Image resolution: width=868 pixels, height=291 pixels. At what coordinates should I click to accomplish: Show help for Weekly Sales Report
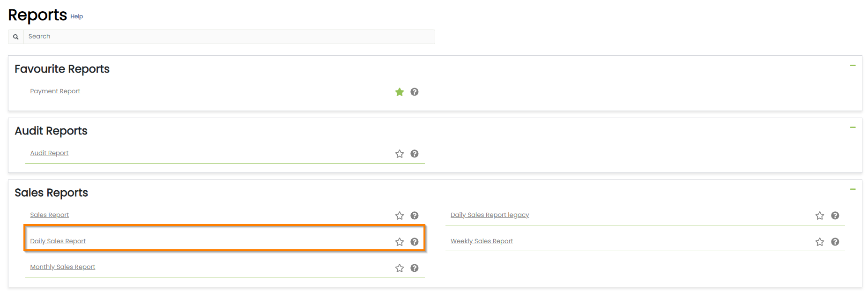tap(835, 242)
